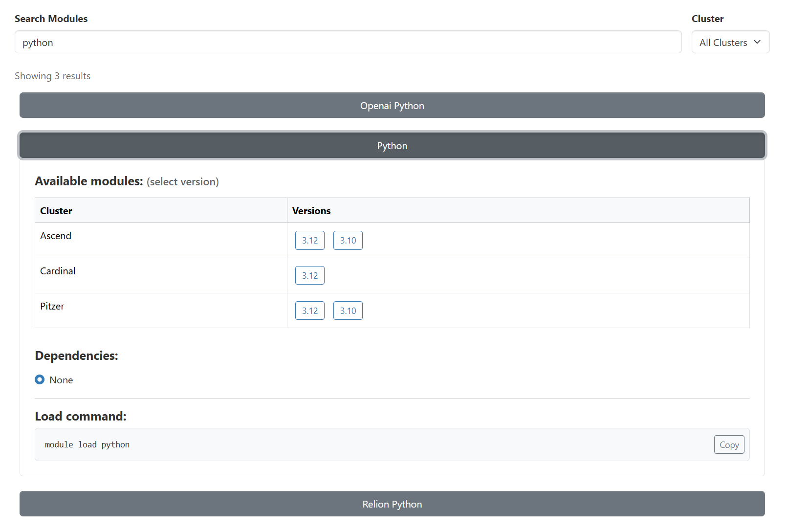Copy the module load command
787x532 pixels.
point(729,444)
